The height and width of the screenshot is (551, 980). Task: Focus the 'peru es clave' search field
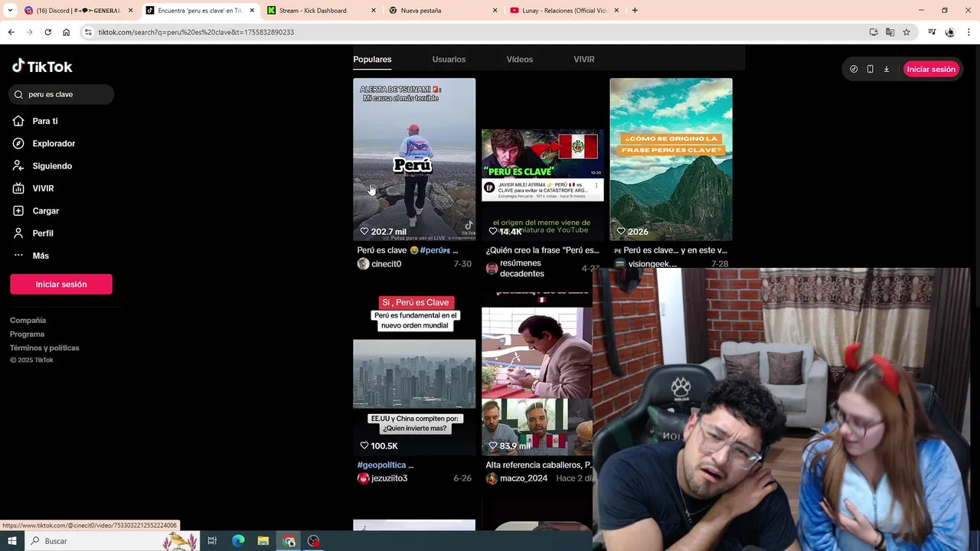(x=62, y=94)
